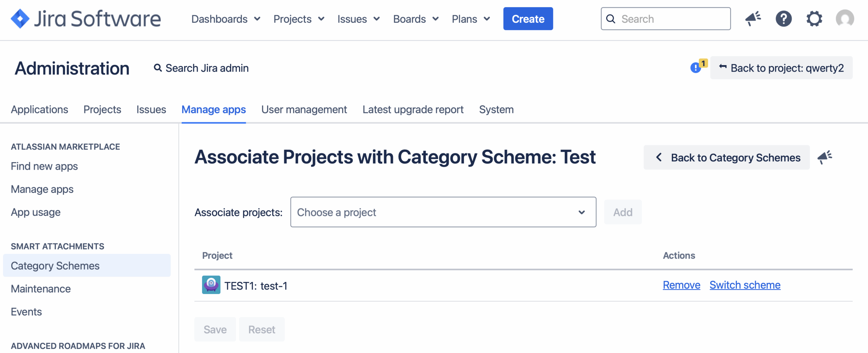868x353 pixels.
Task: Open the settings gear icon
Action: pyautogui.click(x=814, y=19)
